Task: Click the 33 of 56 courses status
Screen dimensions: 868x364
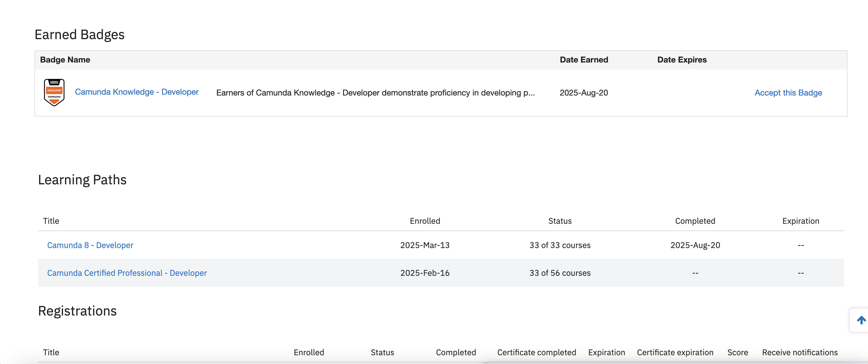Action: click(x=560, y=273)
